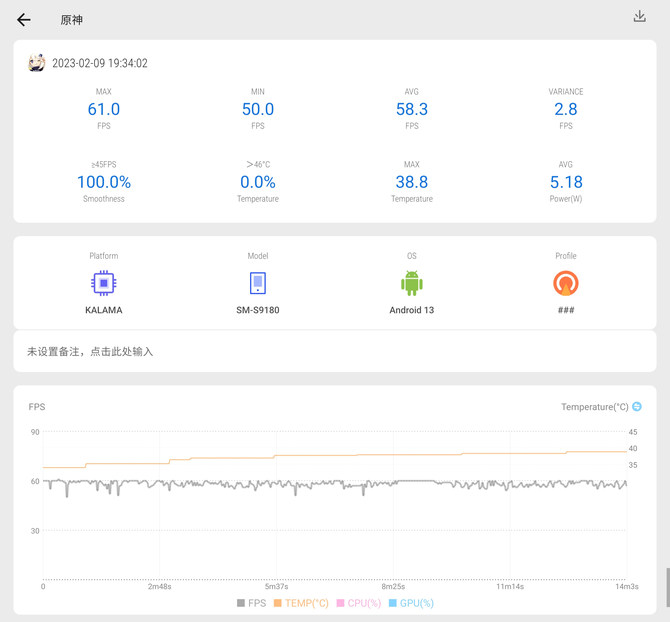Screen dimensions: 670x622
Task: Tap the SM-S9180 phone model icon
Action: pos(258,283)
